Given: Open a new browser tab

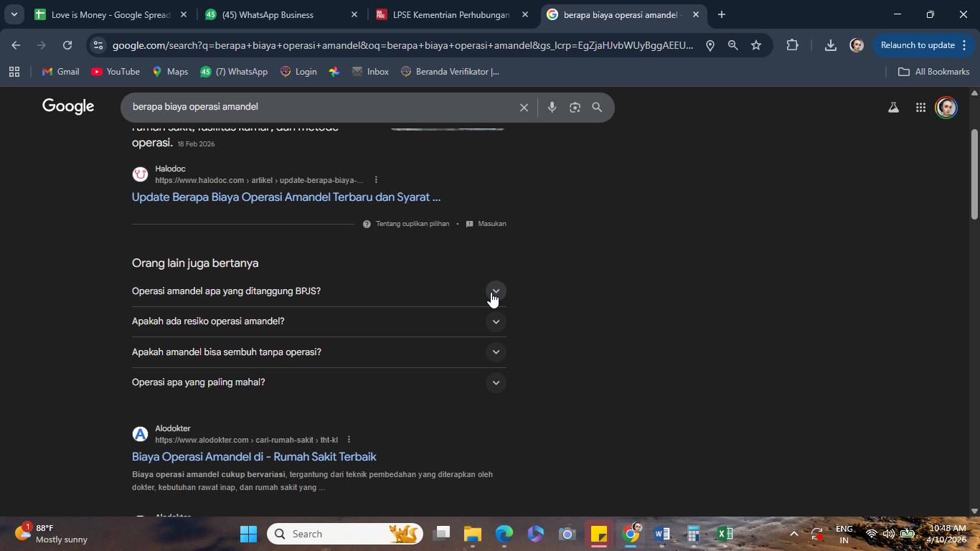Looking at the screenshot, I should pos(722,14).
